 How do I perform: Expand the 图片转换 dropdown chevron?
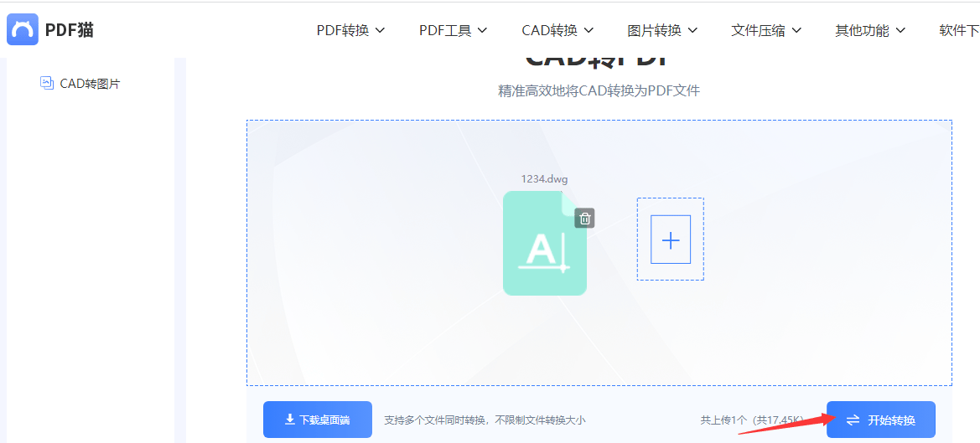[692, 30]
